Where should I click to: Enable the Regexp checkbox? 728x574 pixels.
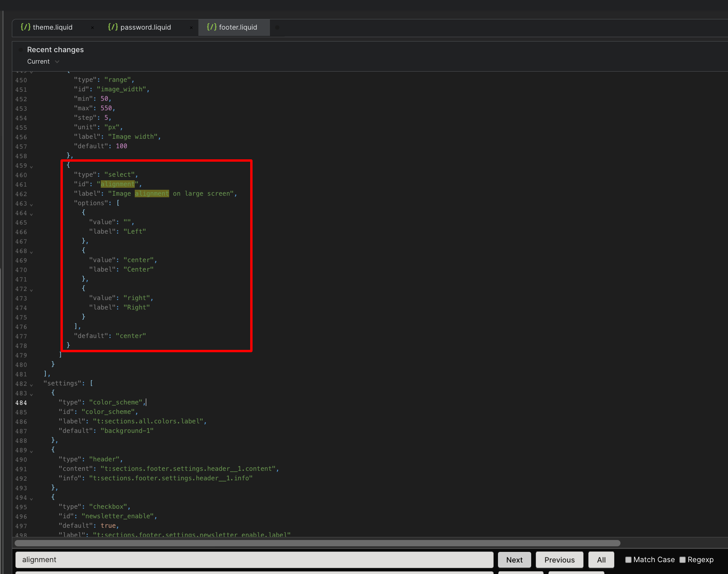pyautogui.click(x=683, y=560)
